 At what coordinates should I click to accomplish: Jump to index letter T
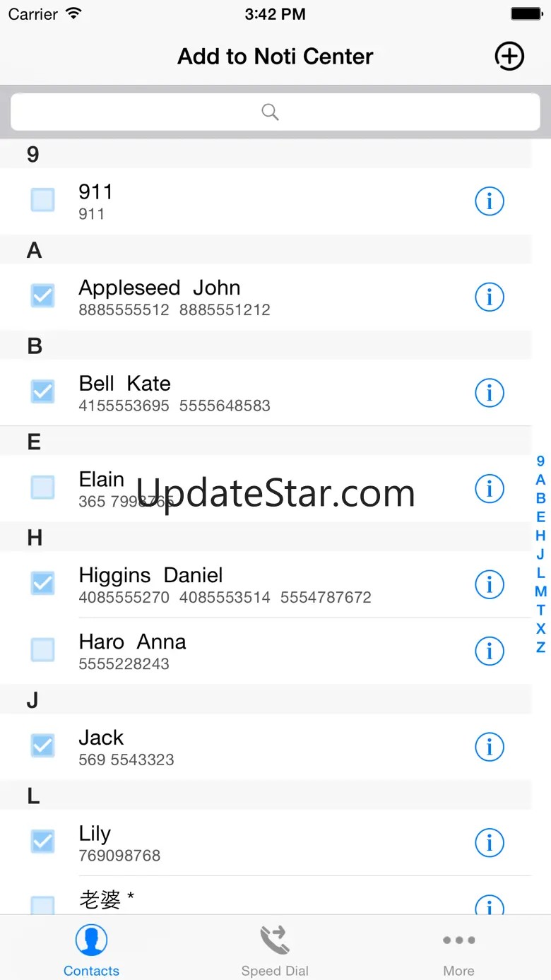[x=540, y=610]
